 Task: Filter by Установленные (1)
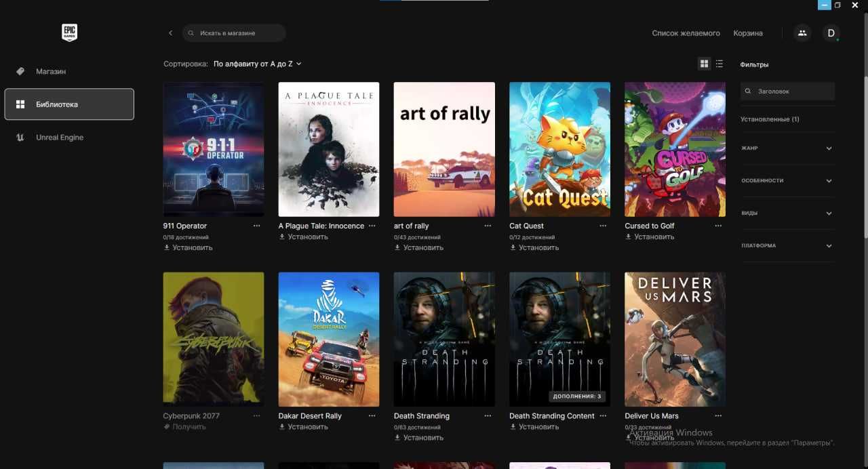pos(770,119)
